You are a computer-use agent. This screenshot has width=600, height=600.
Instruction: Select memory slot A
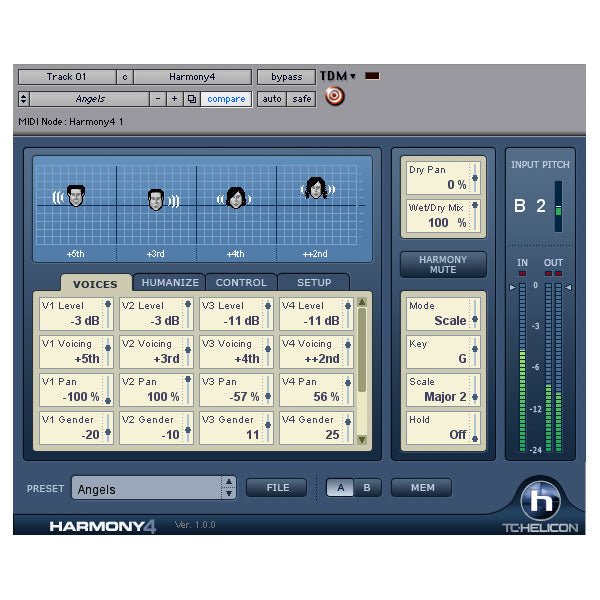point(340,488)
